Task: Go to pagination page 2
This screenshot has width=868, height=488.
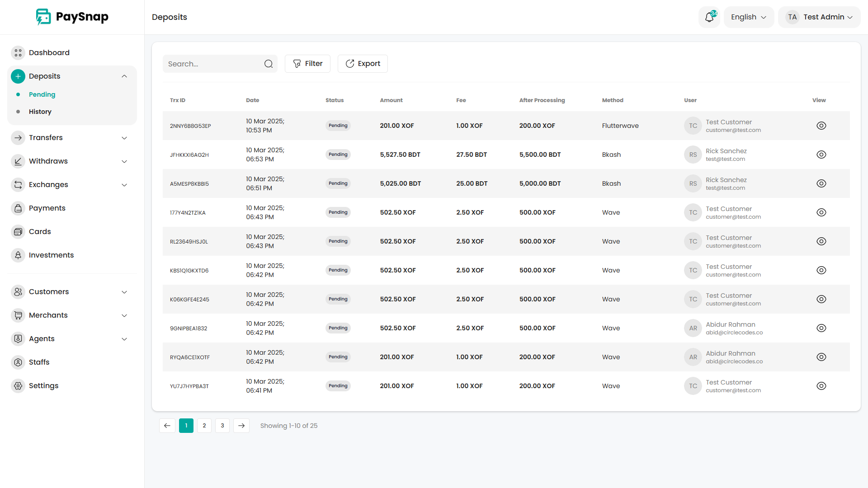Action: click(204, 426)
